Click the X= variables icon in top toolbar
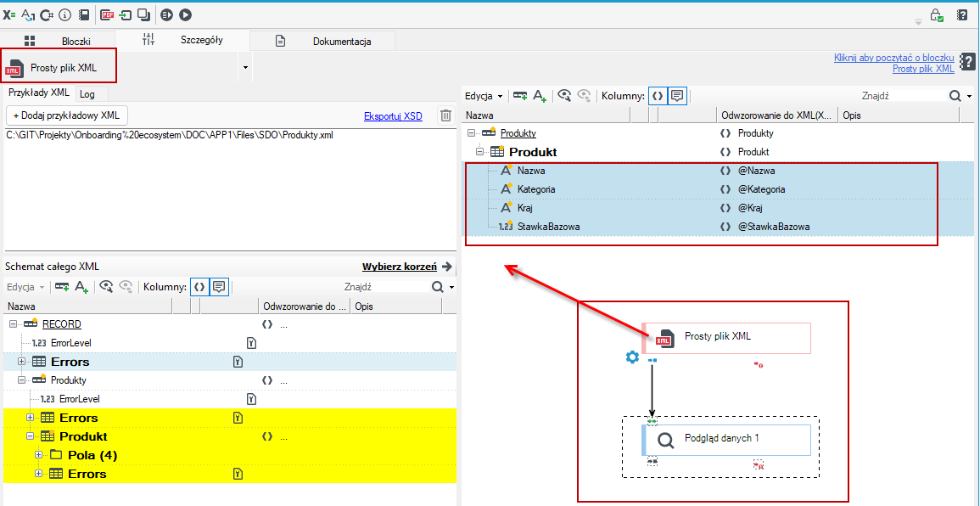Image resolution: width=980 pixels, height=506 pixels. pyautogui.click(x=9, y=14)
